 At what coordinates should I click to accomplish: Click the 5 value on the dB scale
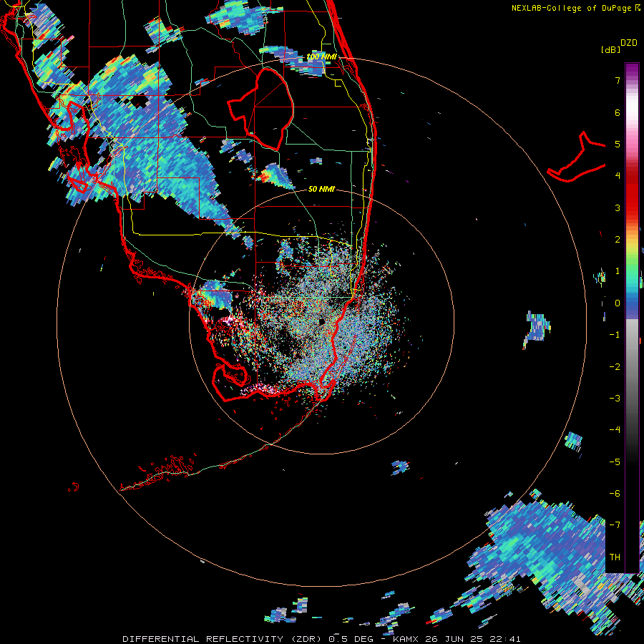pos(618,144)
